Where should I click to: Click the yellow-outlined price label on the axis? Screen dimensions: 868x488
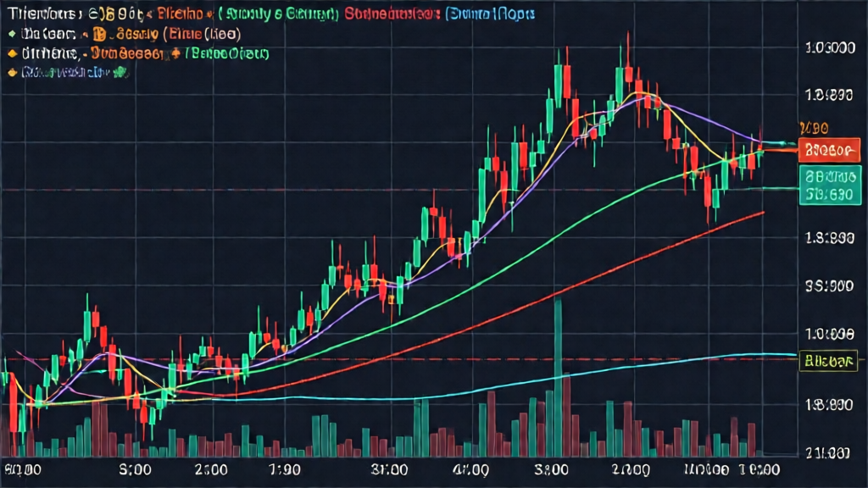pyautogui.click(x=826, y=361)
